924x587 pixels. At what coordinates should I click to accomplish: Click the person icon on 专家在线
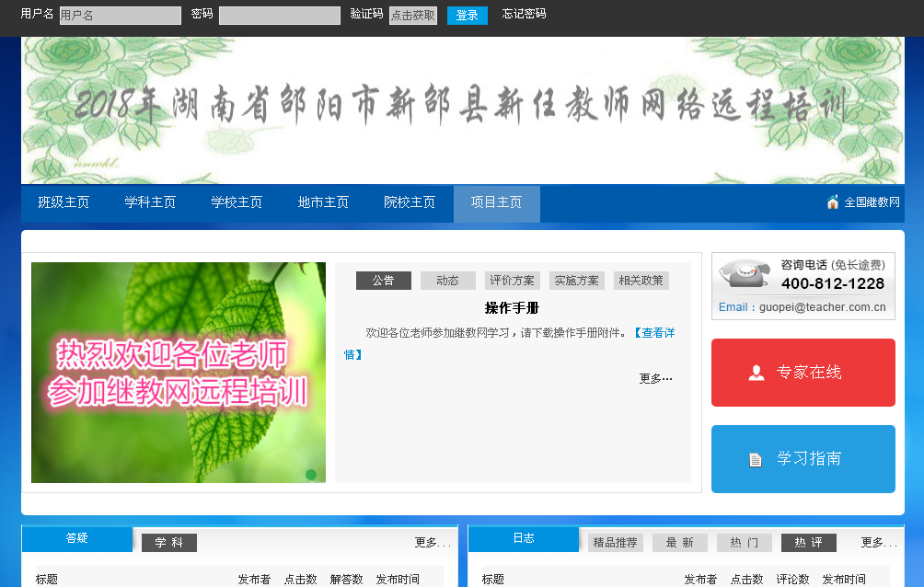click(x=757, y=373)
